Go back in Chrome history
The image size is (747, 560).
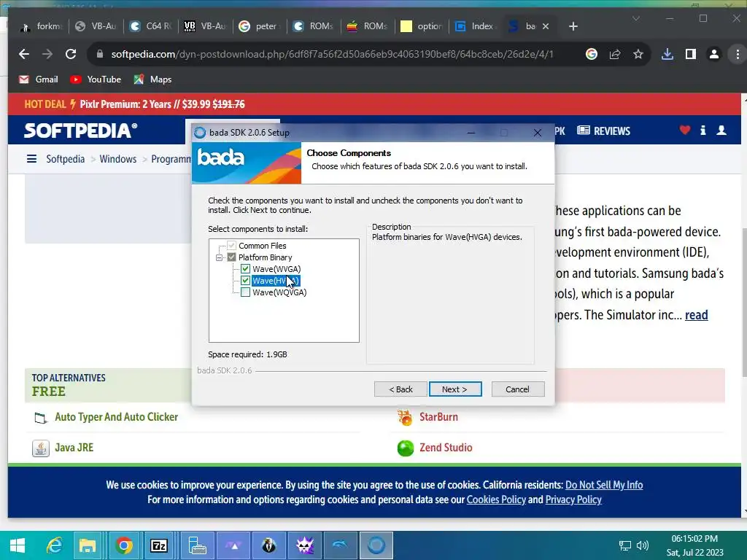(x=24, y=54)
